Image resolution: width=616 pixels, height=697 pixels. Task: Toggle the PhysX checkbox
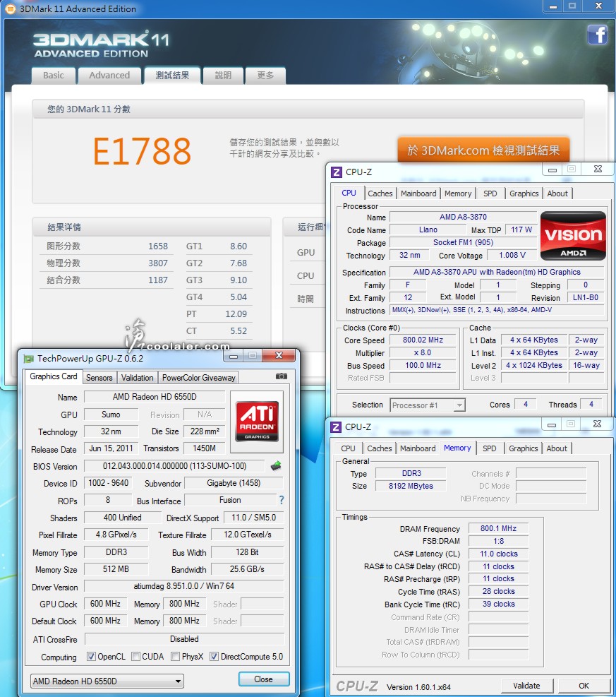point(176,657)
